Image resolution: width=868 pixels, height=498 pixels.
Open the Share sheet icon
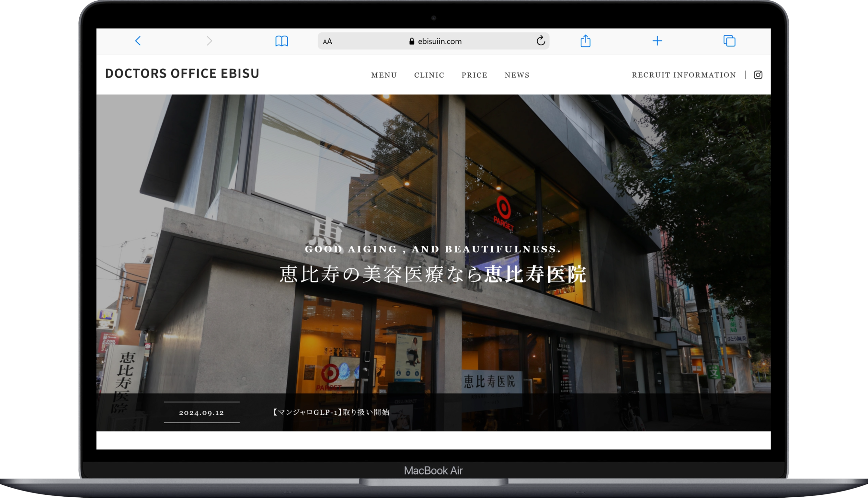coord(585,41)
